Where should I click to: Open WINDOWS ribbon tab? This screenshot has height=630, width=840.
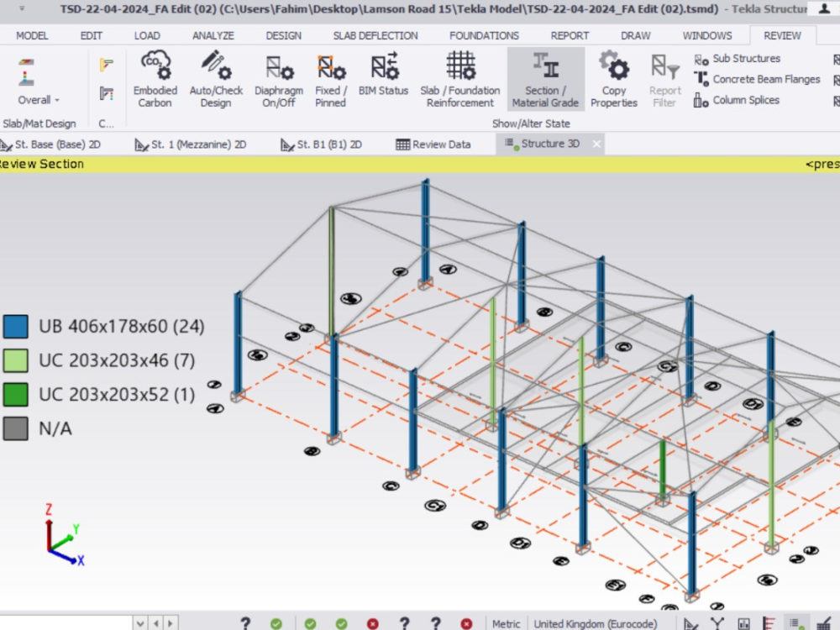pyautogui.click(x=707, y=36)
